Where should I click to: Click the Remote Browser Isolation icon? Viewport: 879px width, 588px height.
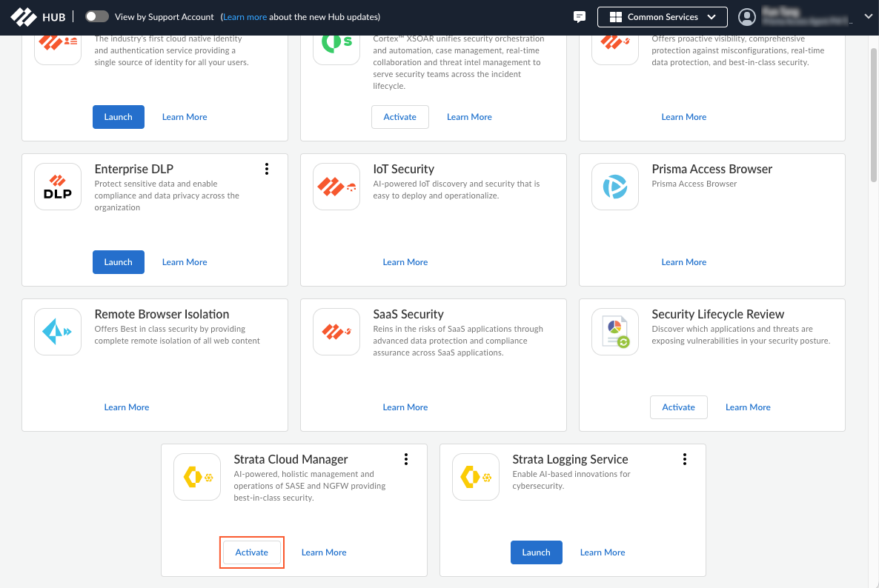click(58, 332)
